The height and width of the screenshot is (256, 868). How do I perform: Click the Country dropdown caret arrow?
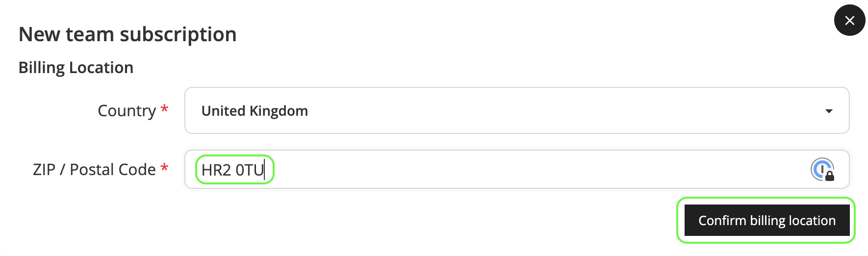click(829, 111)
